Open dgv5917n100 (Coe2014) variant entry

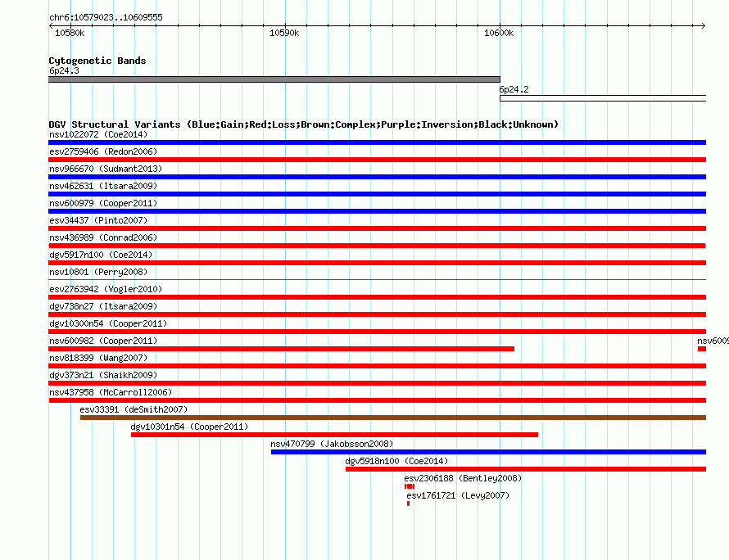[101, 255]
